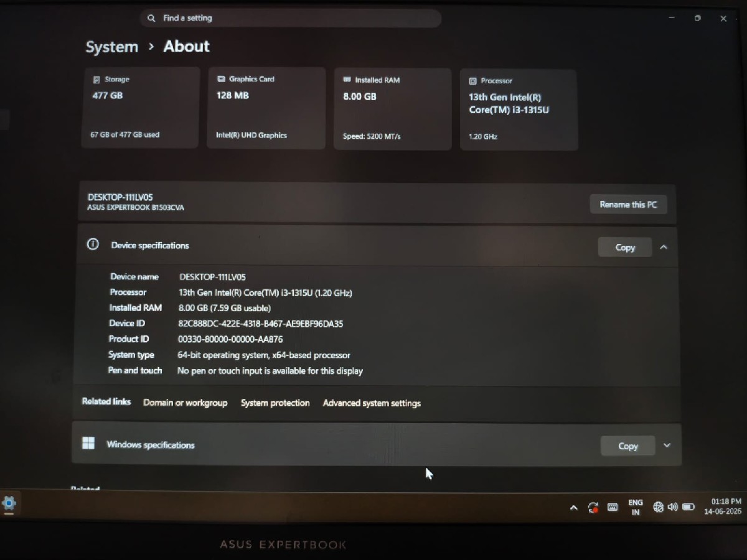The image size is (747, 560).
Task: Open the Storage 477 GB card
Action: point(141,108)
